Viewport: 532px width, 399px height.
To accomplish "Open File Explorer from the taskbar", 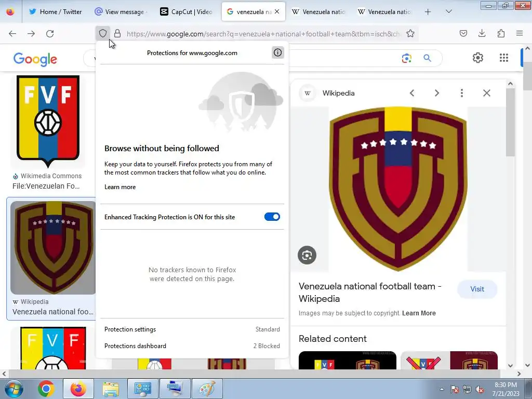I will point(111,389).
